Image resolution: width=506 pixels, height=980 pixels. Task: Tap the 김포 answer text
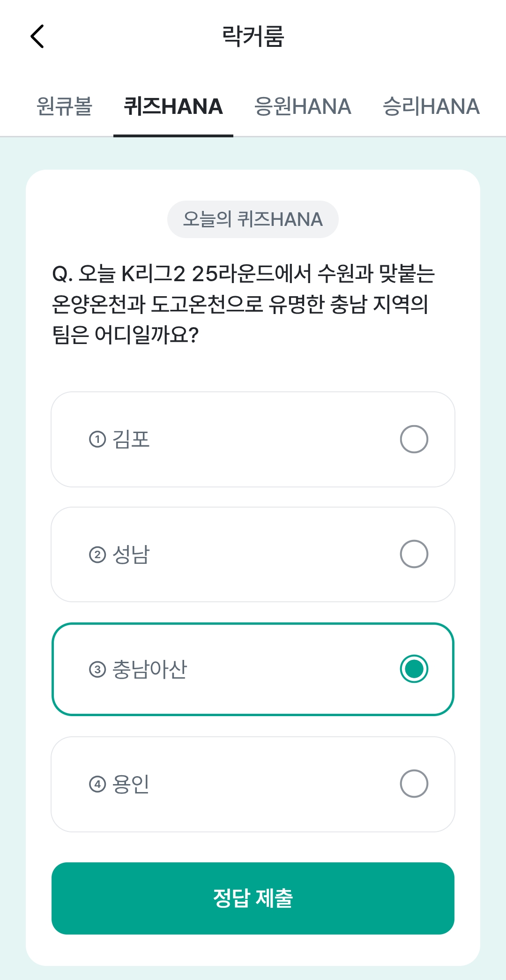[131, 440]
